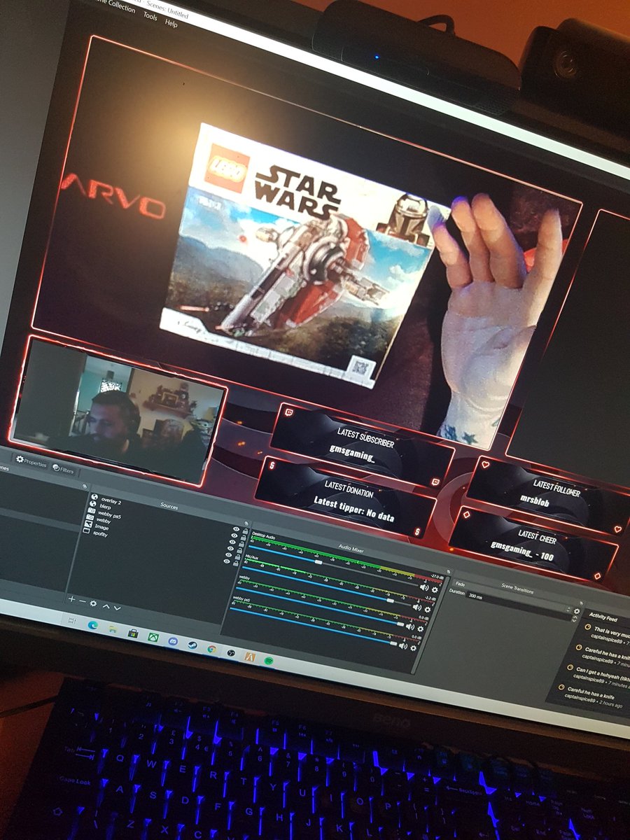This screenshot has height=840, width=630.
Task: Click the Desktop Audio volume slider handle
Action: pyautogui.click(x=318, y=562)
